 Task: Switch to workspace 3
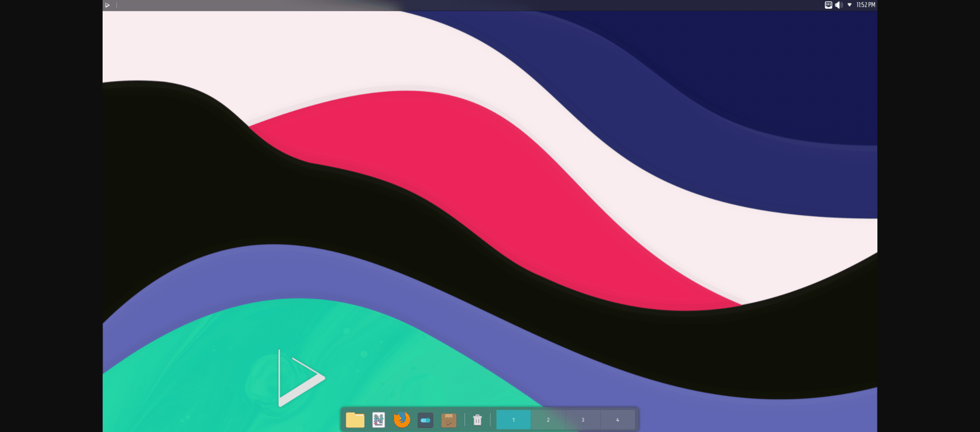(583, 420)
